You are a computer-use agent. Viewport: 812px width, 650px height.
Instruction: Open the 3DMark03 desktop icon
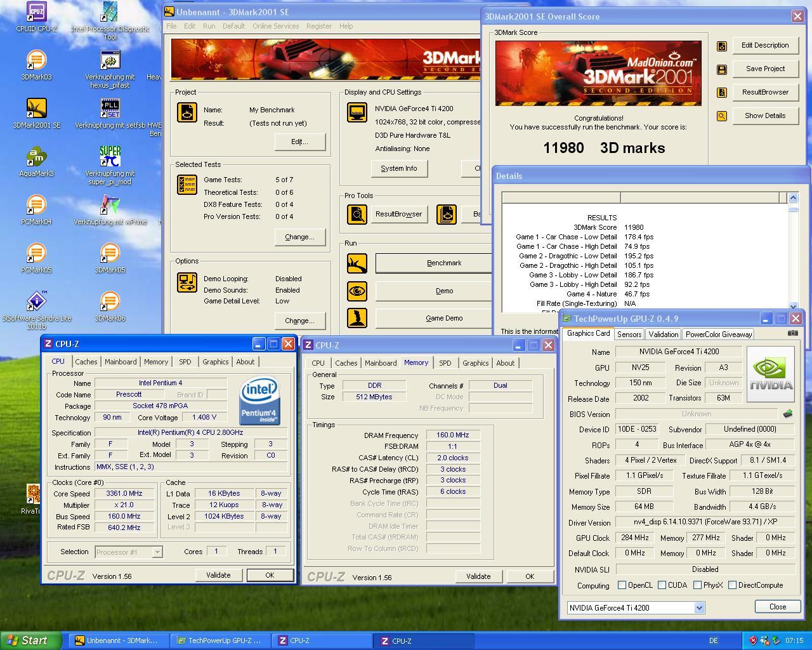click(x=36, y=60)
